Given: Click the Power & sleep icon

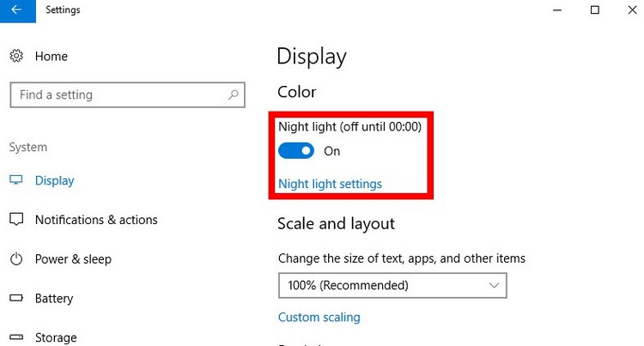Looking at the screenshot, I should [x=16, y=259].
